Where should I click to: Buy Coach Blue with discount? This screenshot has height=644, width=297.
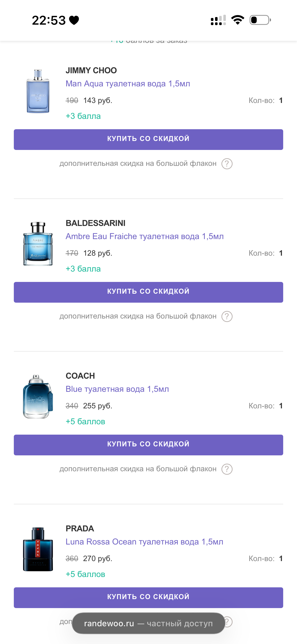148,445
